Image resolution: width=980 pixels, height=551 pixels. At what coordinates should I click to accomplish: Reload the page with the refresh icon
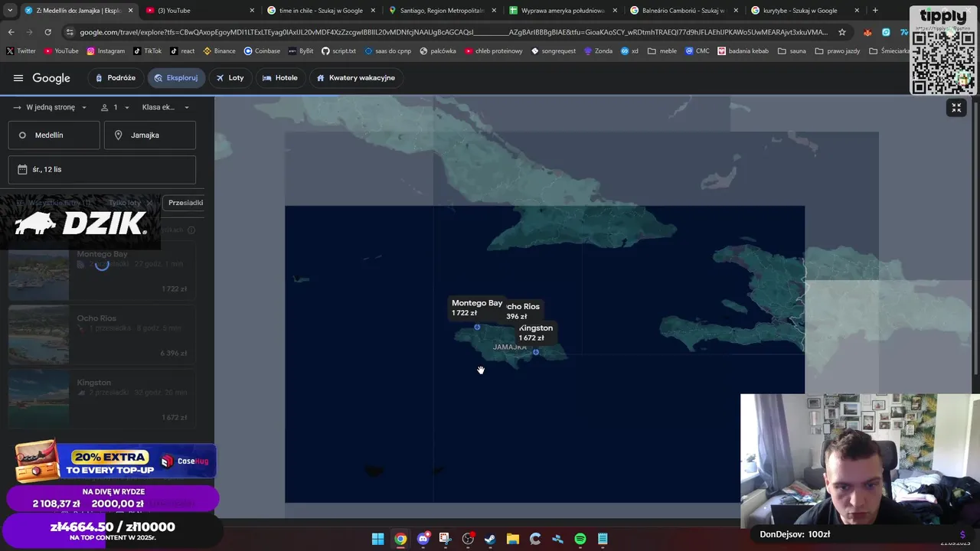coord(47,32)
